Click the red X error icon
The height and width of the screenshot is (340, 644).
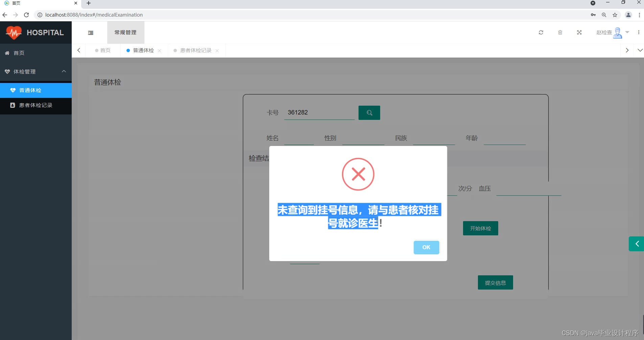point(358,174)
